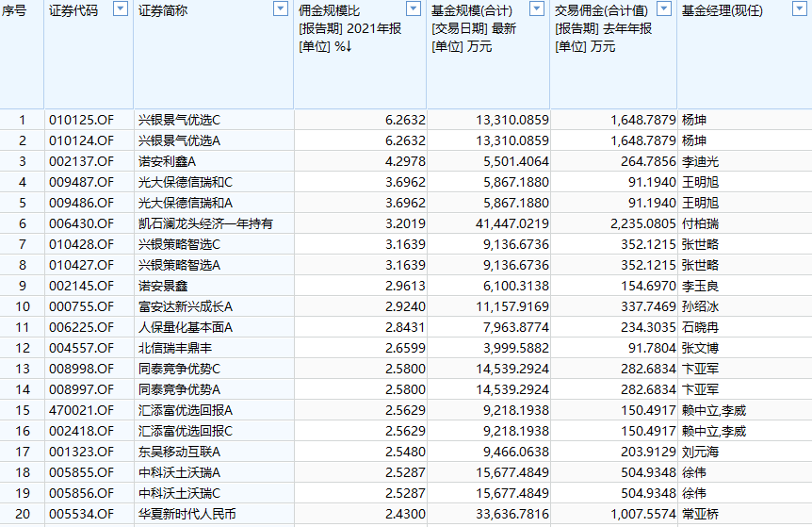Select ratio value 3.2019
The width and height of the screenshot is (812, 527).
point(405,223)
